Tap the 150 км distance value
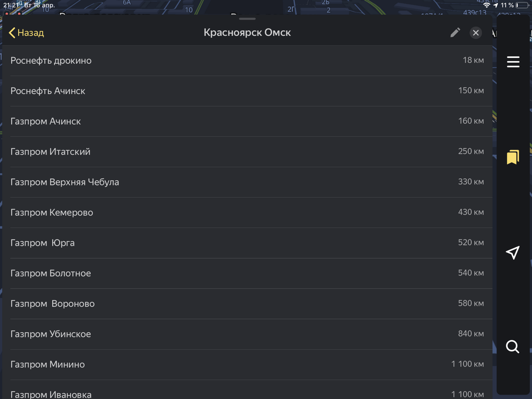 (x=471, y=90)
